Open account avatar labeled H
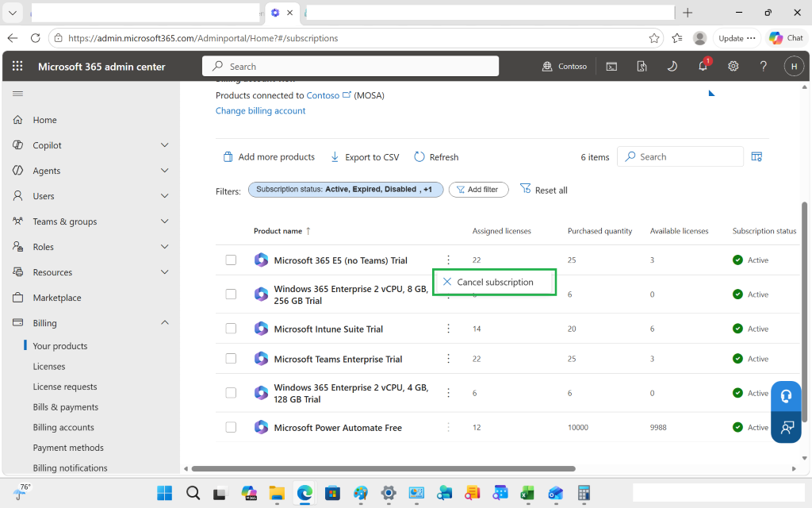The width and height of the screenshot is (812, 508). 794,67
